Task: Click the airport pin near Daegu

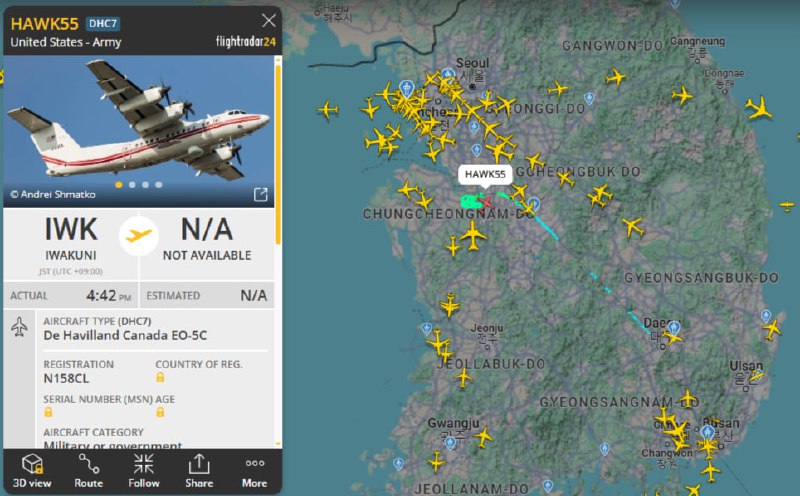Action: (674, 328)
